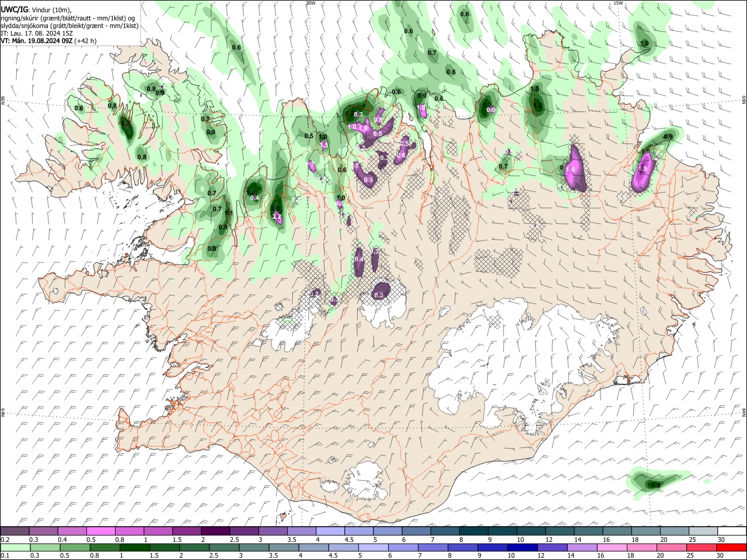Click the deep navy blue rain swatch at 10
The width and height of the screenshot is (747, 560).
click(522, 548)
